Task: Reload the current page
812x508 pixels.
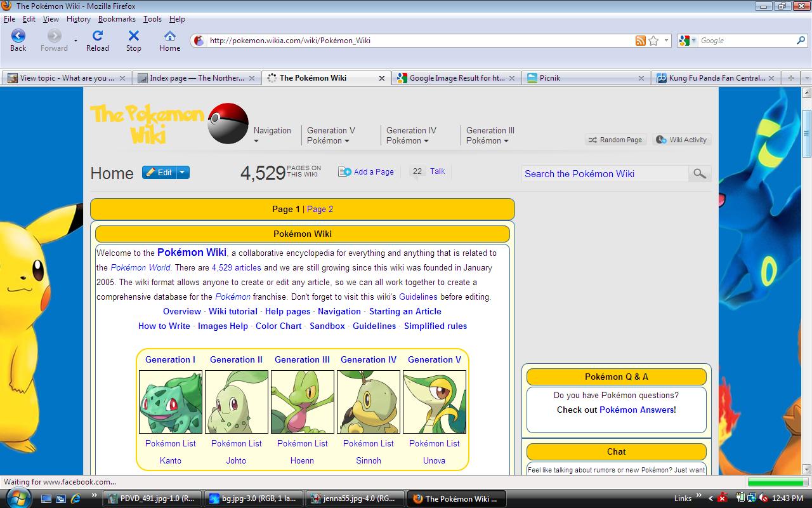Action: click(x=97, y=36)
